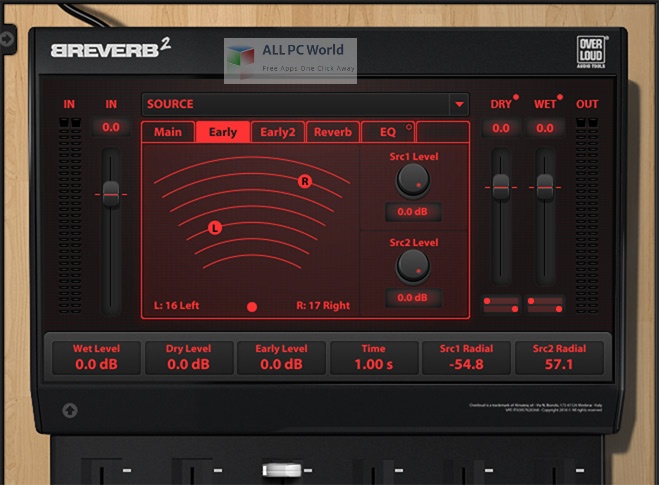The width and height of the screenshot is (659, 485).
Task: Click the white hardware fader cap below panel
Action: [x=281, y=470]
